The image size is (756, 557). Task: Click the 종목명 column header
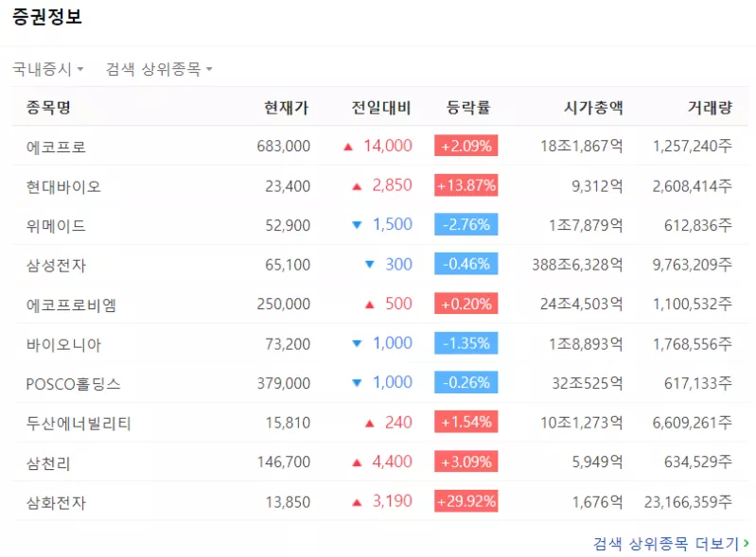[48, 107]
